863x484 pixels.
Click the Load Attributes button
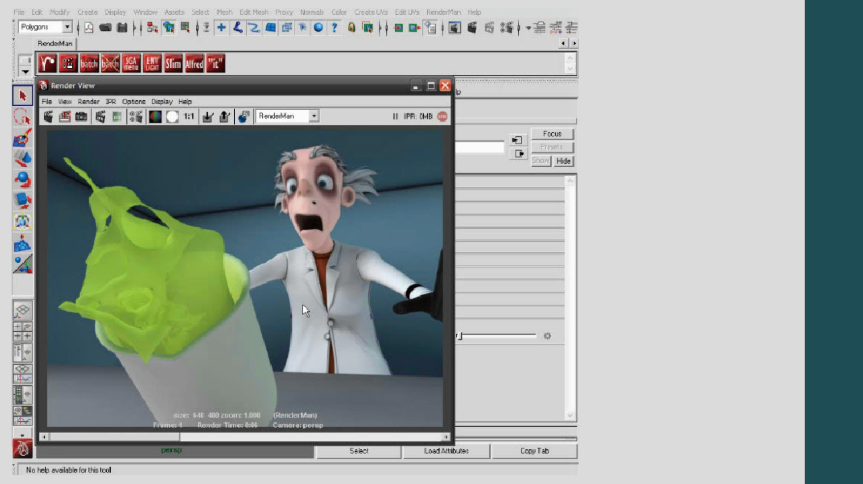click(446, 450)
